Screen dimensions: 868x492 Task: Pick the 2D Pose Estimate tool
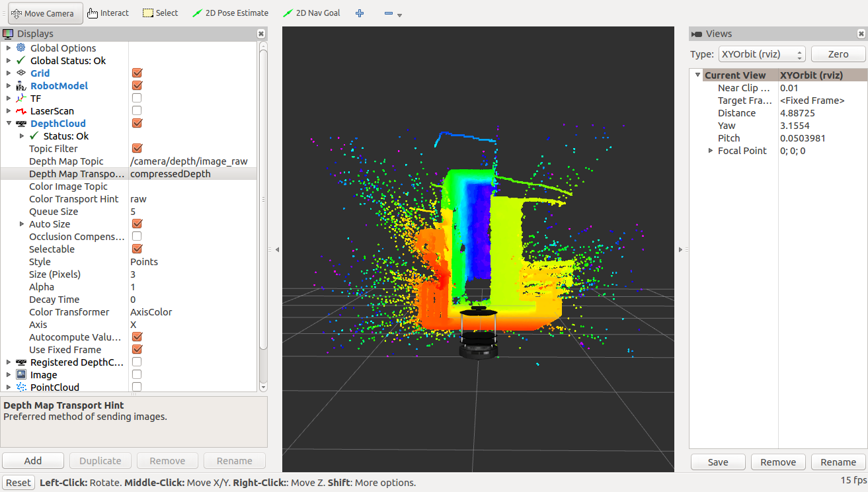pyautogui.click(x=230, y=13)
